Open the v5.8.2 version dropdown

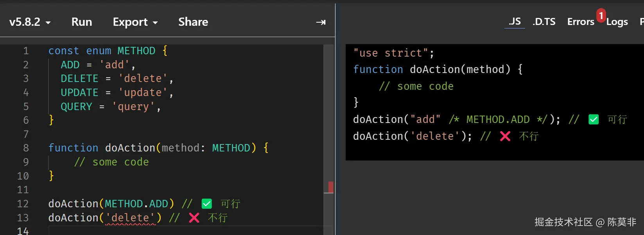click(x=30, y=22)
